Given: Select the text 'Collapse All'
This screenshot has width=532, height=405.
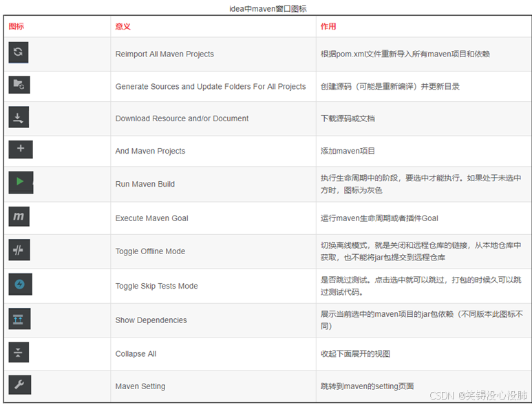Looking at the screenshot, I should pyautogui.click(x=136, y=354).
